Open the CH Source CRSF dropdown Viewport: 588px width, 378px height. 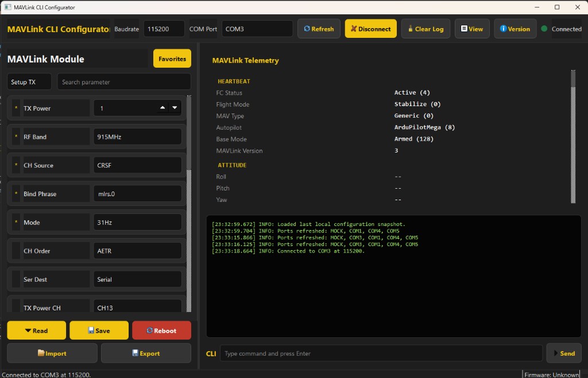coord(137,165)
